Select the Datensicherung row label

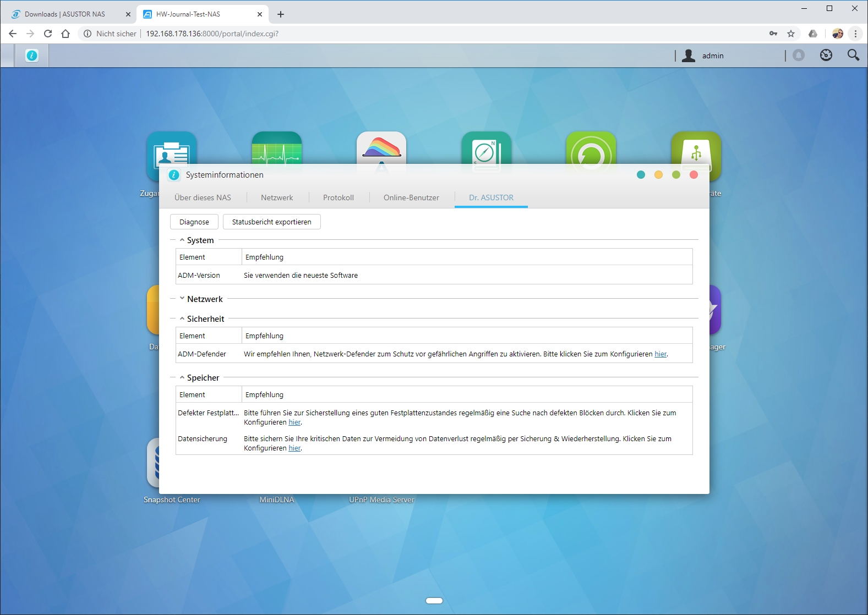coord(203,439)
